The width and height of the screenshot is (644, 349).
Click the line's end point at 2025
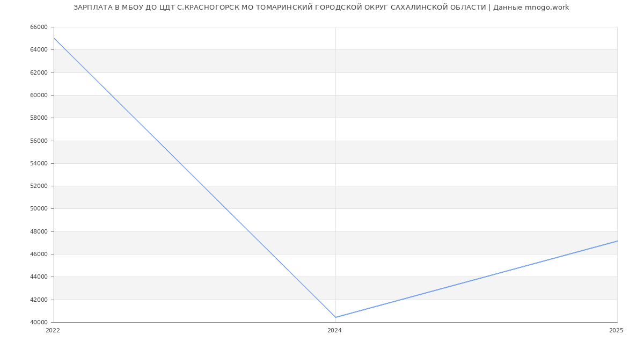tap(617, 241)
